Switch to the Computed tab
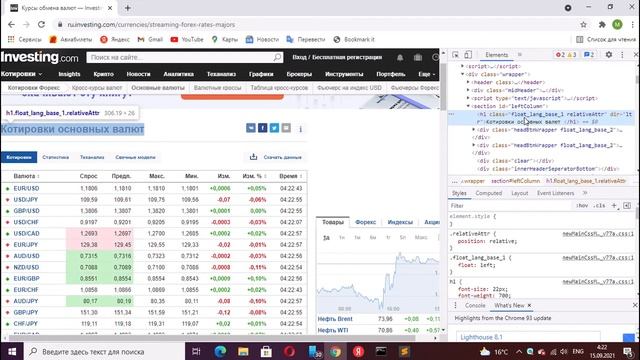The width and height of the screenshot is (640, 360). pyautogui.click(x=489, y=193)
